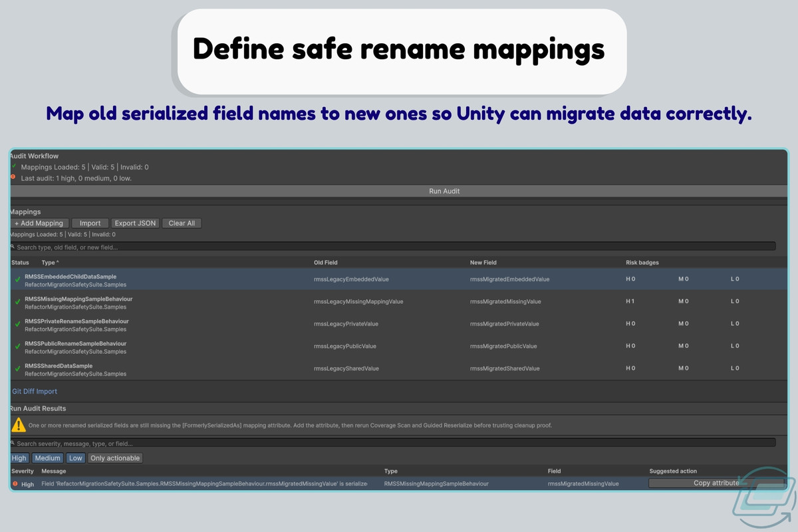Select the RMSSSharedDataSample mapping row
Viewport: 798px width, 532px height.
[x=399, y=369]
